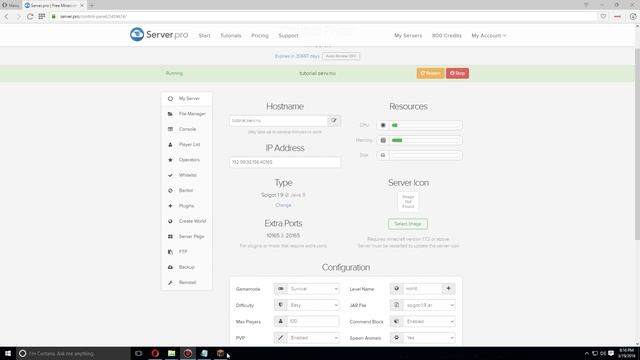Screen dimensions: 640x360
Task: Click the browser back arrow
Action: 7,16
